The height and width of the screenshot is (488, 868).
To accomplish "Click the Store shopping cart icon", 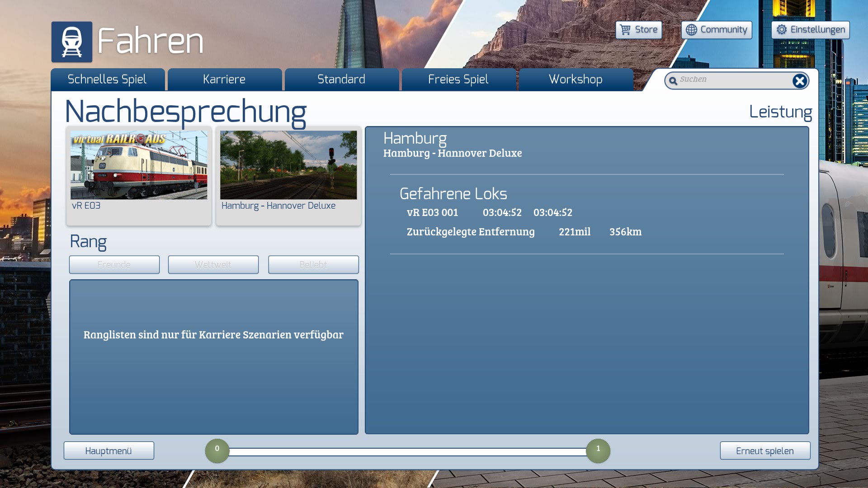I will [x=625, y=30].
